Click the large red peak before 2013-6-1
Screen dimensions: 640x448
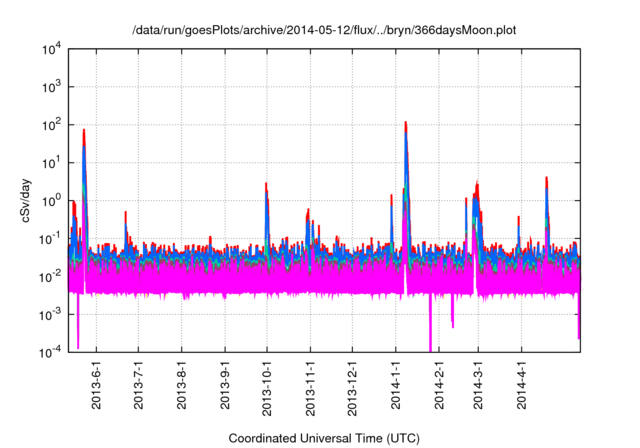[84, 131]
